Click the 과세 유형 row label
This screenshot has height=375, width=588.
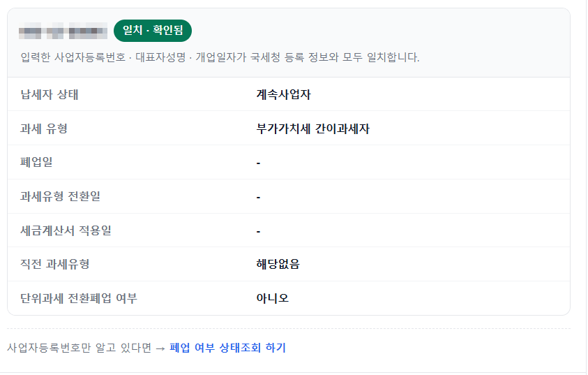pos(44,128)
